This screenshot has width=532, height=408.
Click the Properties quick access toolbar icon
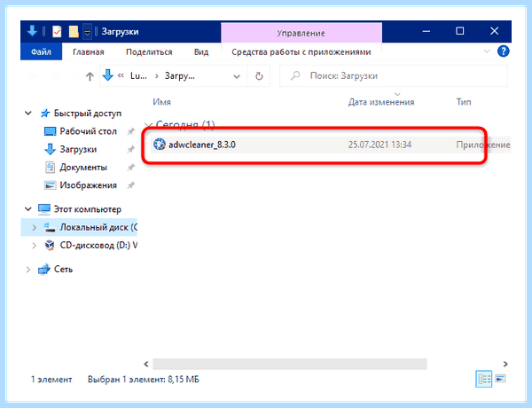(57, 32)
